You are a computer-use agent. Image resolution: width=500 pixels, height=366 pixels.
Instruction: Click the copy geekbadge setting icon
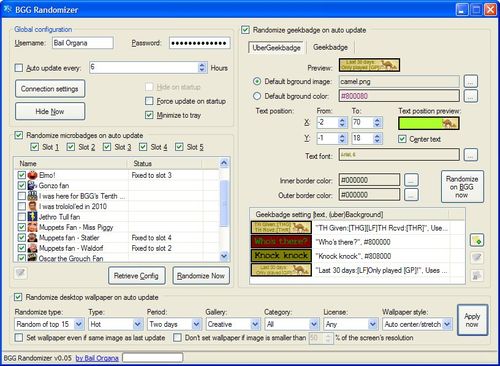click(477, 275)
